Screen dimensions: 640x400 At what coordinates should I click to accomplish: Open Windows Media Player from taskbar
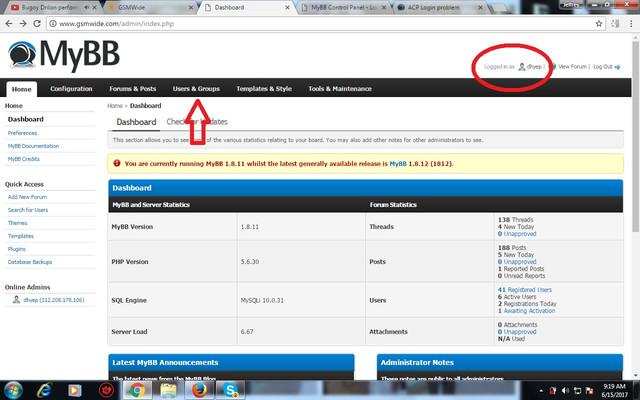[x=75, y=391]
